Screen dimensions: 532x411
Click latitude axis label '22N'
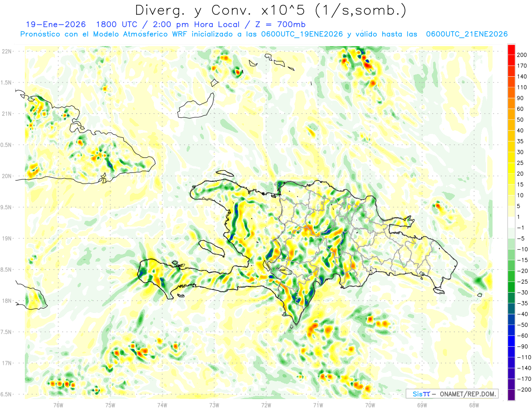click(7, 51)
